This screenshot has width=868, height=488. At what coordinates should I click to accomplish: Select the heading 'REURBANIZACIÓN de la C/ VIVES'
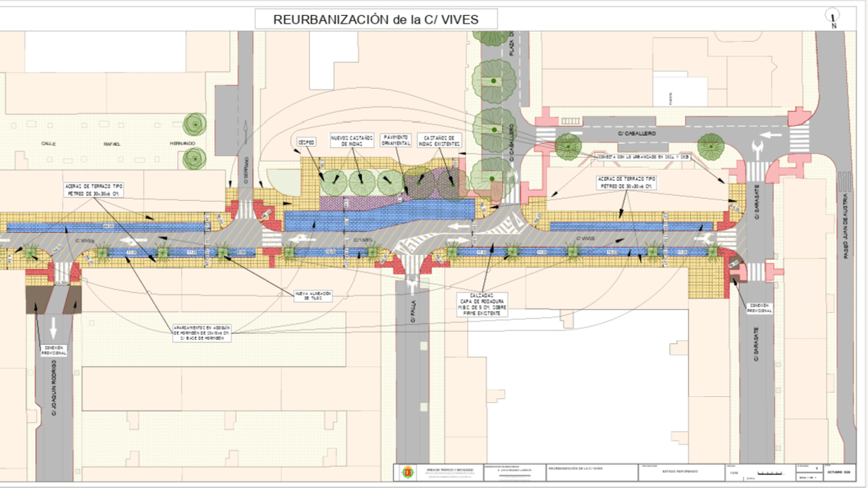(x=375, y=20)
